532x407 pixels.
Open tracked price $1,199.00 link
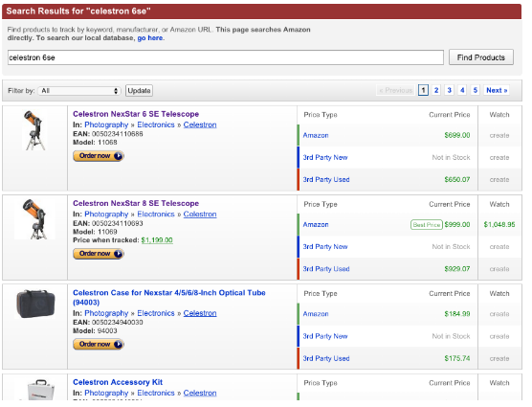pos(157,240)
